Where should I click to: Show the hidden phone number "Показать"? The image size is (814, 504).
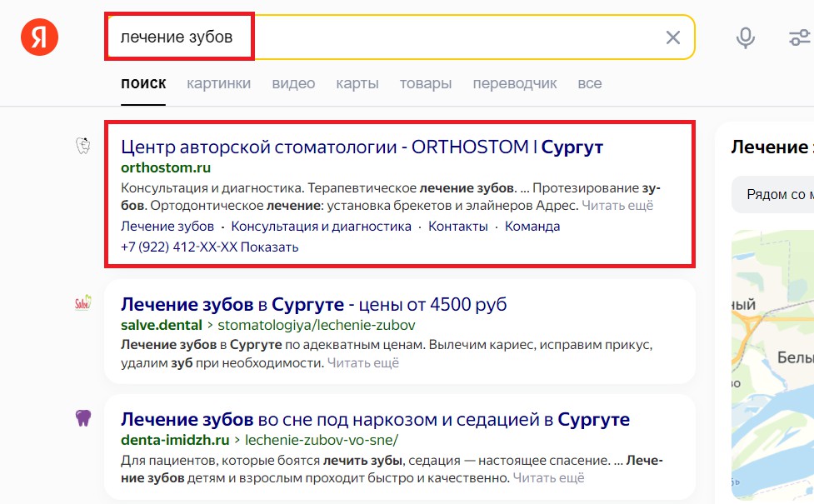[x=269, y=247]
